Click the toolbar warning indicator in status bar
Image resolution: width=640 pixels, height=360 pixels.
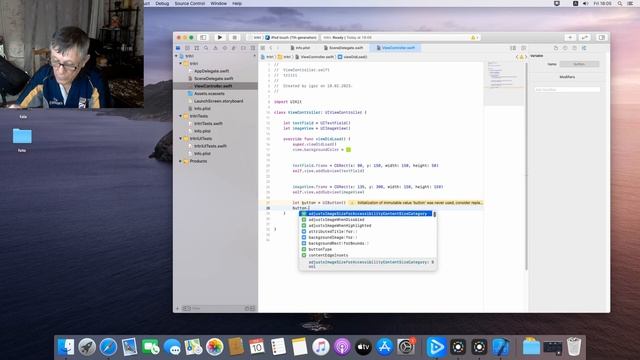[474, 38]
